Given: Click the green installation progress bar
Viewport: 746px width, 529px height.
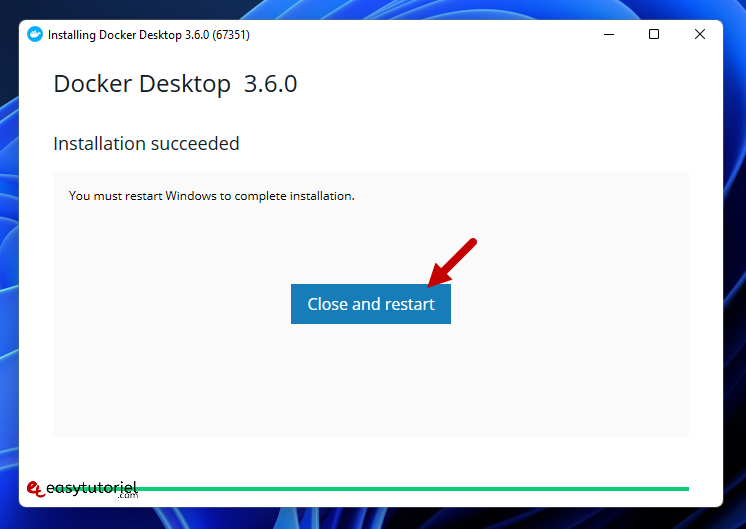Looking at the screenshot, I should [371, 489].
